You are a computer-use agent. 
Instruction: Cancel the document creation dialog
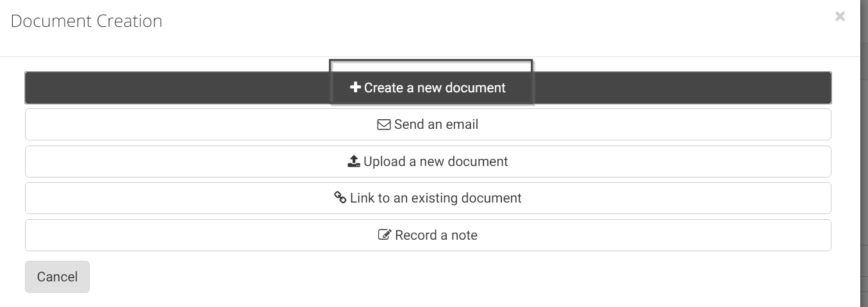pos(57,277)
